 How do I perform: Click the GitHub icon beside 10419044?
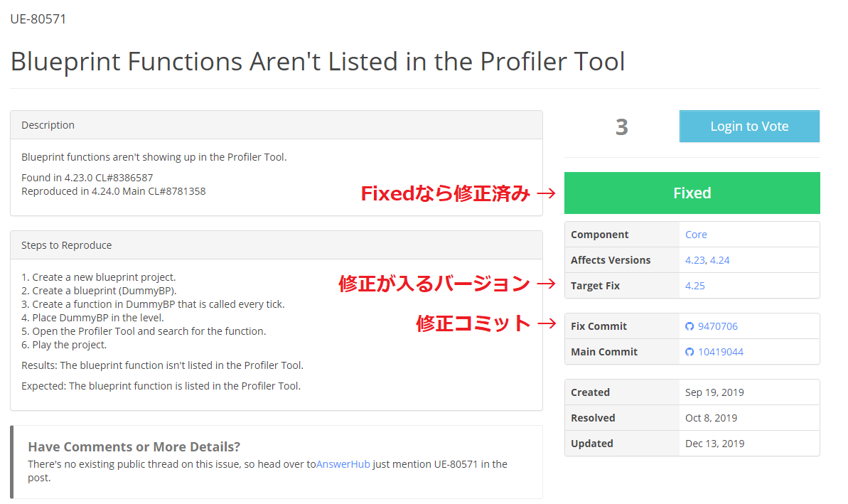point(689,352)
